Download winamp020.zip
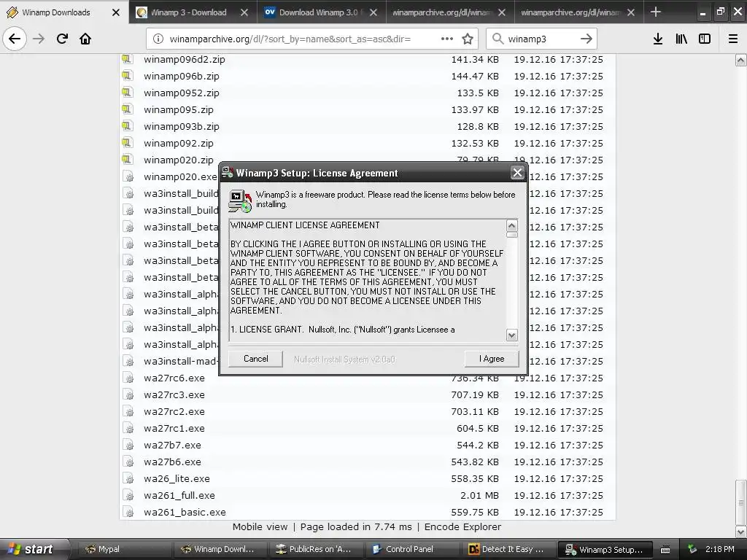This screenshot has width=747, height=560. [179, 160]
